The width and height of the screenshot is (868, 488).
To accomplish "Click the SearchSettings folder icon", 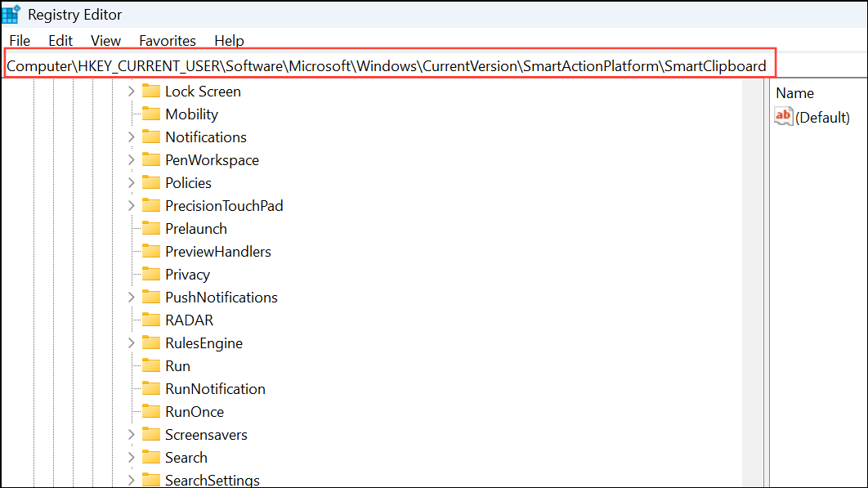I will tap(151, 480).
